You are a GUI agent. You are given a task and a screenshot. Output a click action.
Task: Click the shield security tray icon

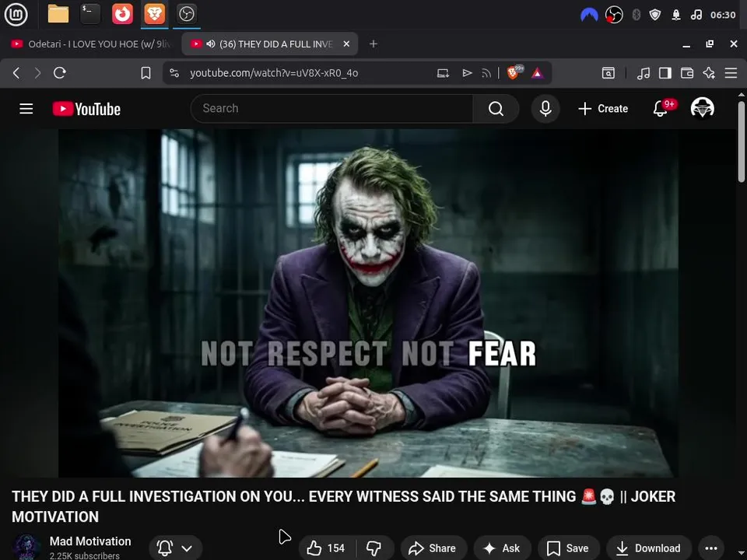pyautogui.click(x=655, y=15)
